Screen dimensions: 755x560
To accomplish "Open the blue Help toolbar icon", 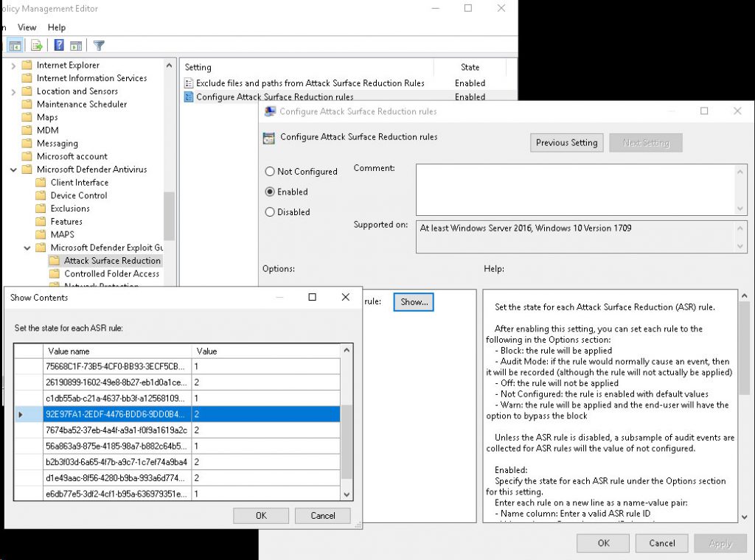I will (59, 45).
